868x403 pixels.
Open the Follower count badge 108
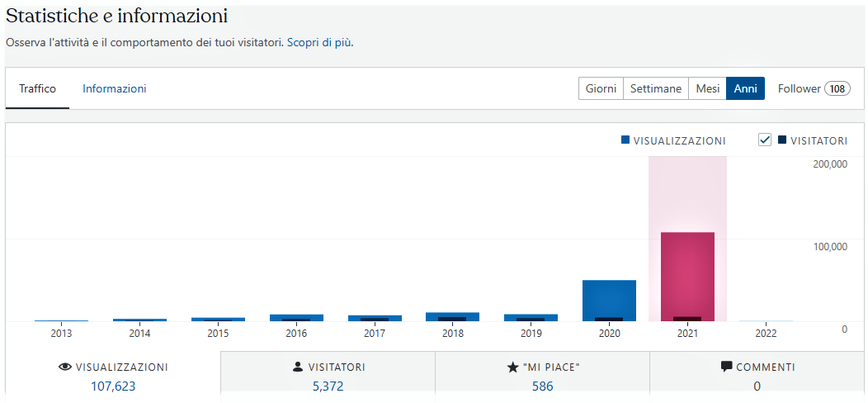click(x=837, y=88)
